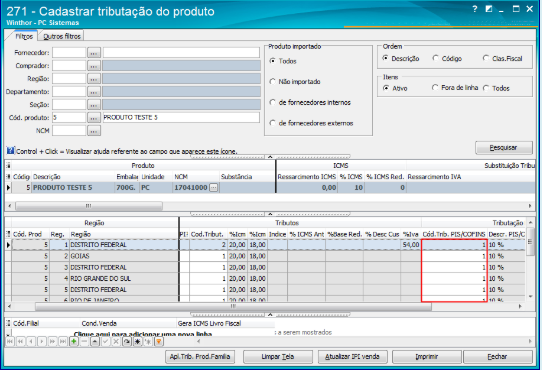This screenshot has width=542, height=370.
Task: Jump to previous page of records
Action: click(x=21, y=342)
